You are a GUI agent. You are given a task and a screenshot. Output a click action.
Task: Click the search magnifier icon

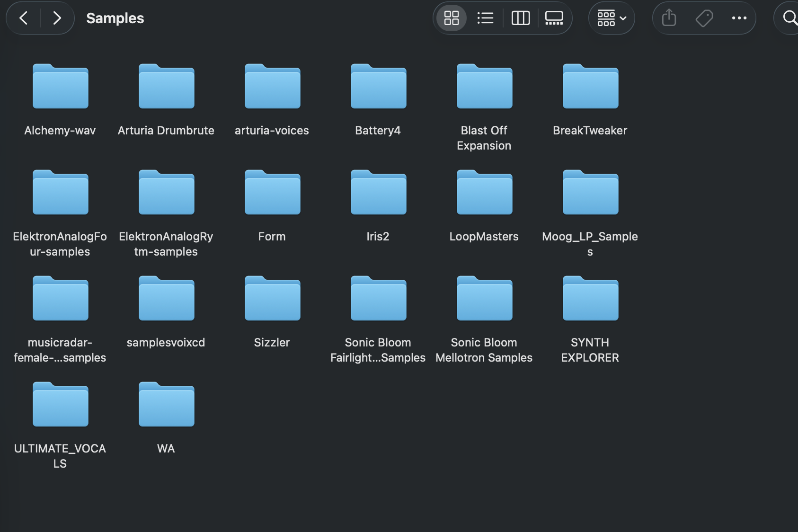(x=789, y=18)
